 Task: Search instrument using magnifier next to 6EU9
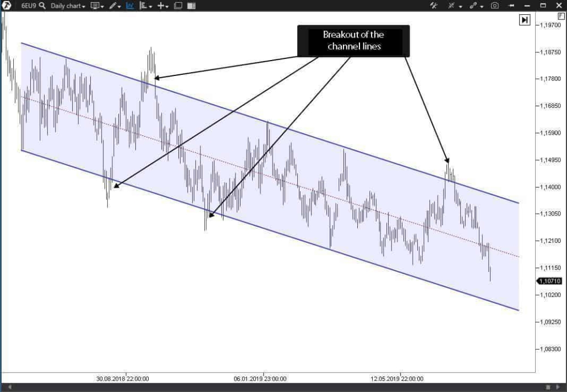(x=42, y=6)
